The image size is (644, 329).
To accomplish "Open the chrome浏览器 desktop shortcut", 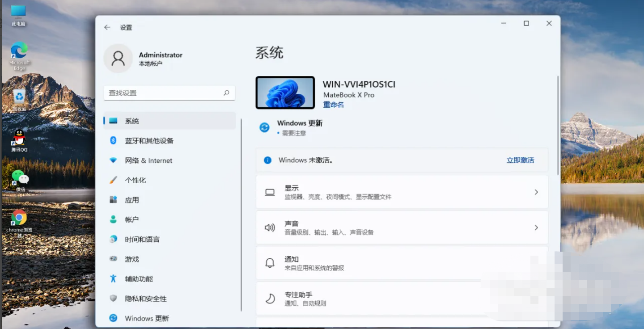I will pos(19,218).
